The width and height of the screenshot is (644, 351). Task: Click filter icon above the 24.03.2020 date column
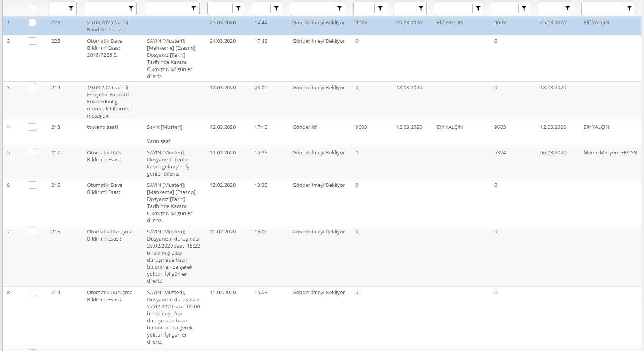pyautogui.click(x=238, y=8)
